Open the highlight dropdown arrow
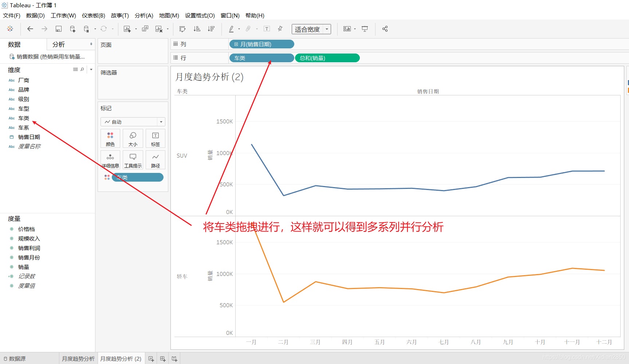Viewport: 629px width, 364px height. pos(239,29)
